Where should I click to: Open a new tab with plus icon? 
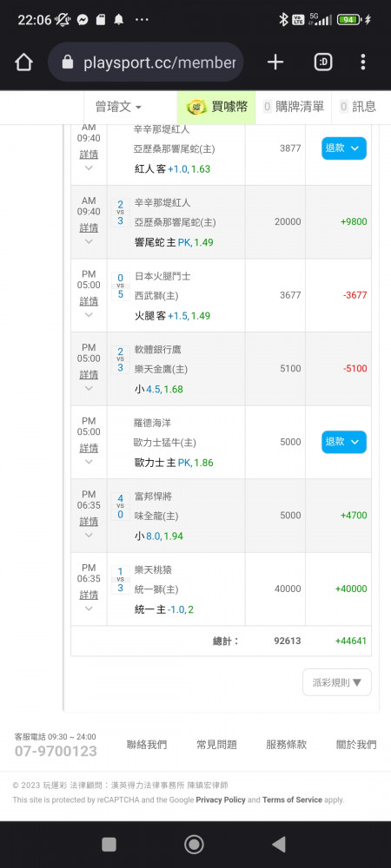coord(275,62)
